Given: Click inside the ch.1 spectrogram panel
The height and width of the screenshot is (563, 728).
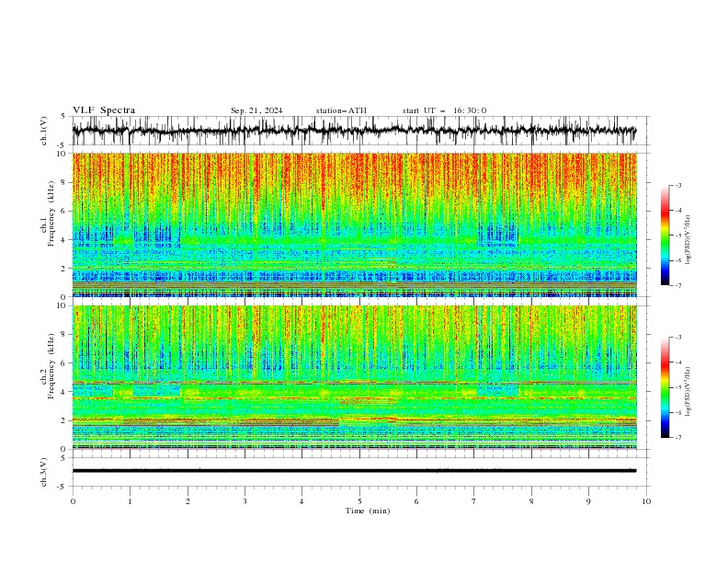Looking at the screenshot, I should (355, 224).
